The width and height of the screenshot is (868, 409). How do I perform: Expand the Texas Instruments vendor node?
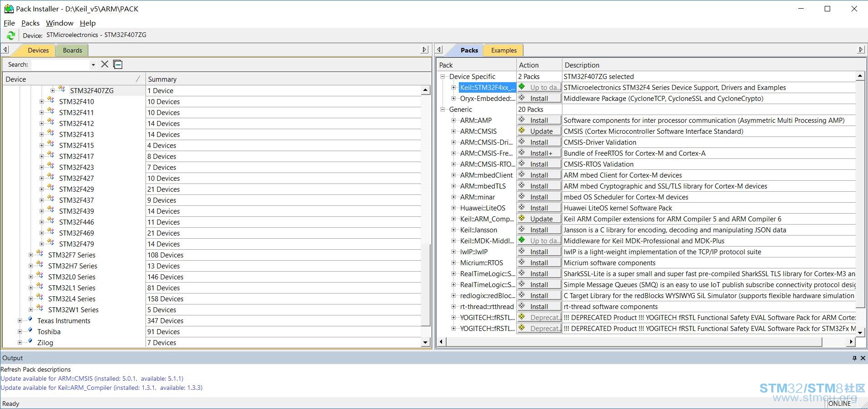[x=20, y=320]
